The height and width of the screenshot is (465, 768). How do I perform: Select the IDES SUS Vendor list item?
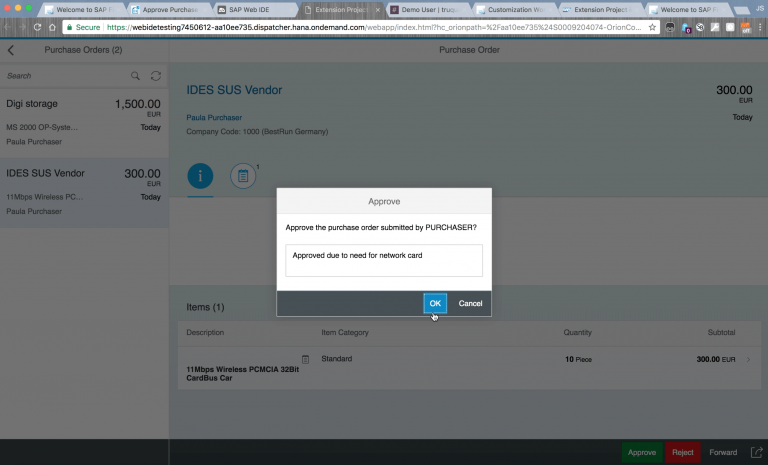[84, 193]
